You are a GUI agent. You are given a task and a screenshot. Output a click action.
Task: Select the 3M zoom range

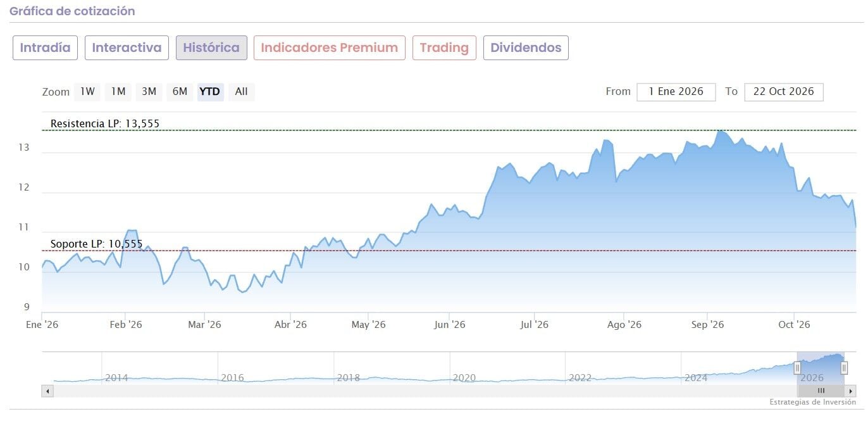[x=149, y=92]
